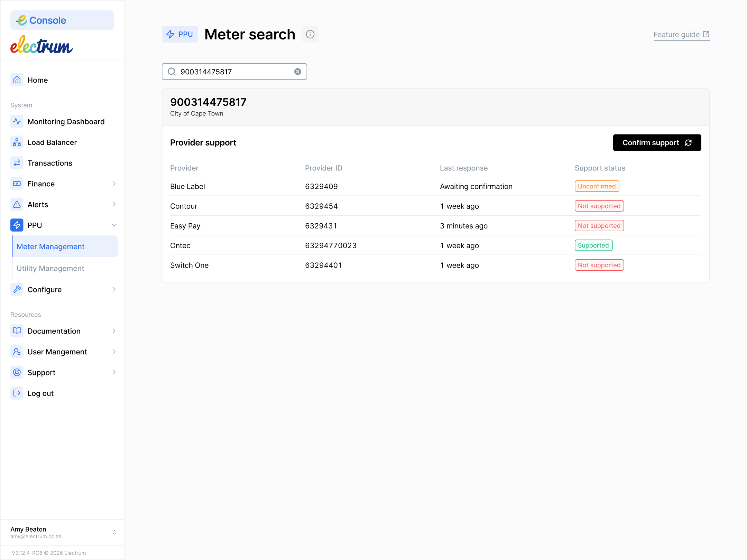Click the Monitoring Dashboard pulse icon
Viewport: 747px width, 560px height.
pos(17,121)
